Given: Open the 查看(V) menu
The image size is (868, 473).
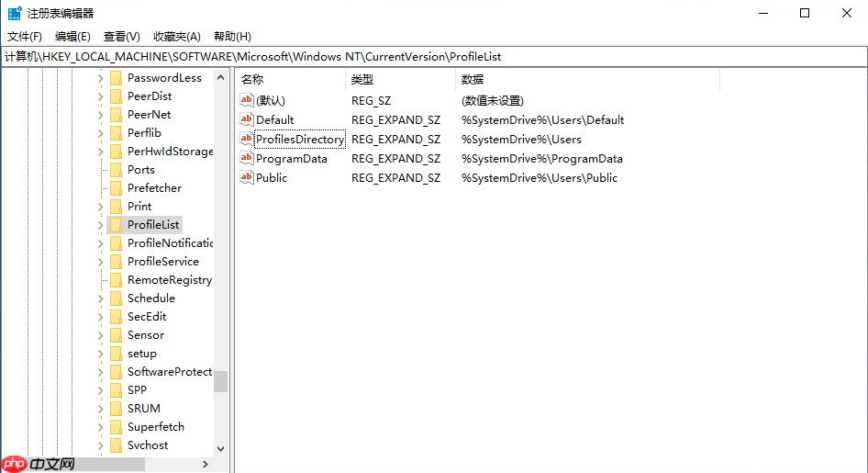Looking at the screenshot, I should click(122, 37).
